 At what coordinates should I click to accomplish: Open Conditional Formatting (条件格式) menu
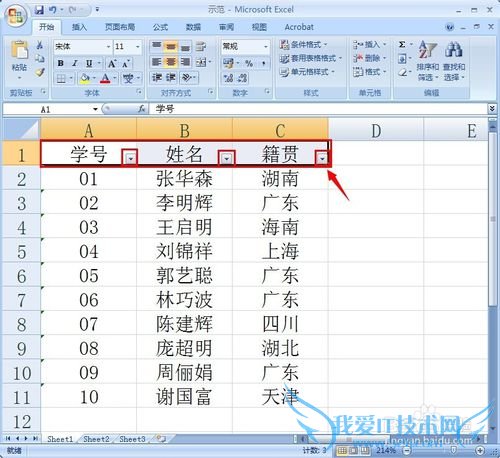tap(303, 44)
